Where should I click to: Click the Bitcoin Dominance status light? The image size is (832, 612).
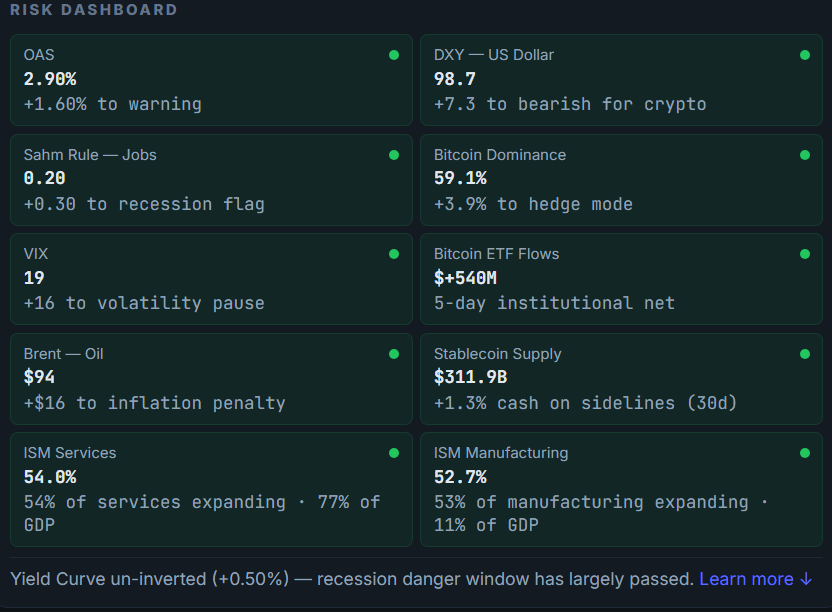click(x=805, y=155)
